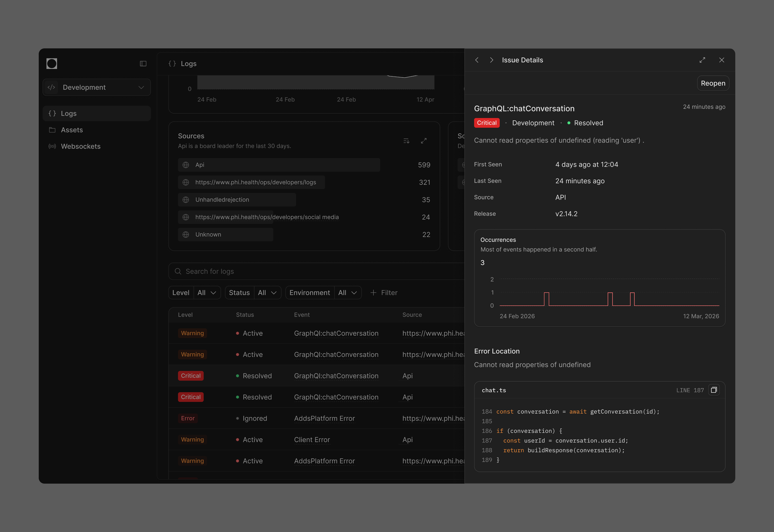Open Assets in the sidebar
The height and width of the screenshot is (532, 774).
(97, 130)
